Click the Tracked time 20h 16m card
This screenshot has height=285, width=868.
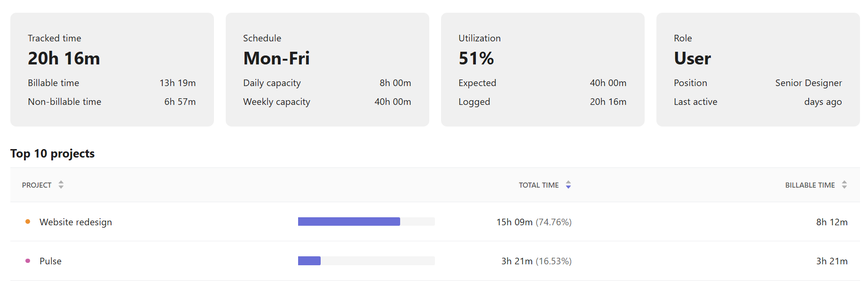[112, 70]
